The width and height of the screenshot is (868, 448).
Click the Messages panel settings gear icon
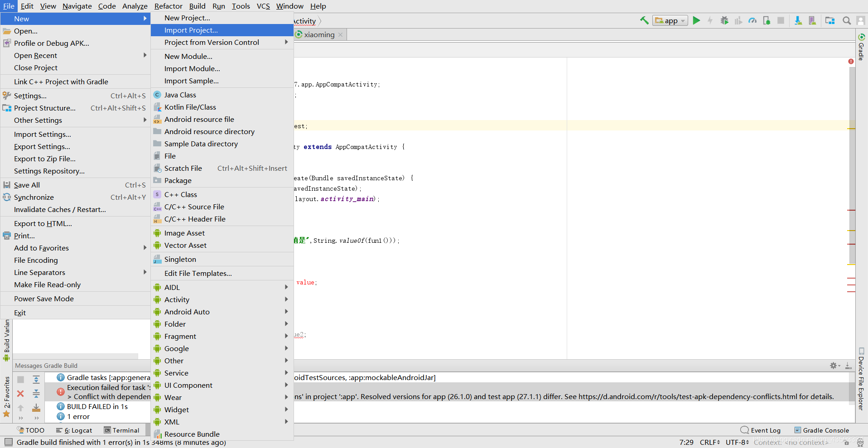[x=835, y=366]
